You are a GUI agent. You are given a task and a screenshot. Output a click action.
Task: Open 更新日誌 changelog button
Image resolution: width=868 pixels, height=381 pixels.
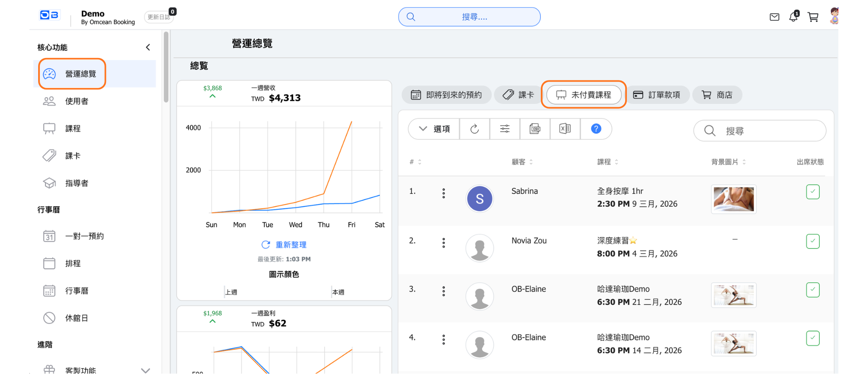coord(159,17)
